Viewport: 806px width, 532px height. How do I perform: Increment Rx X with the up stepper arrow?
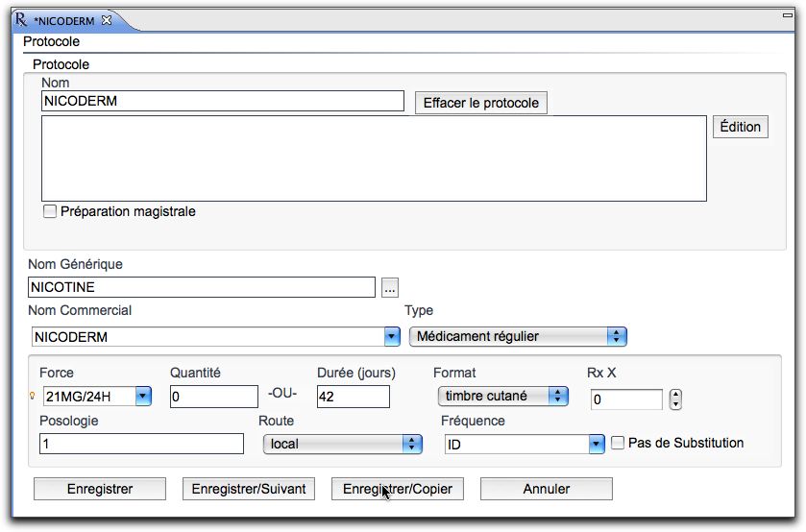pyautogui.click(x=675, y=395)
